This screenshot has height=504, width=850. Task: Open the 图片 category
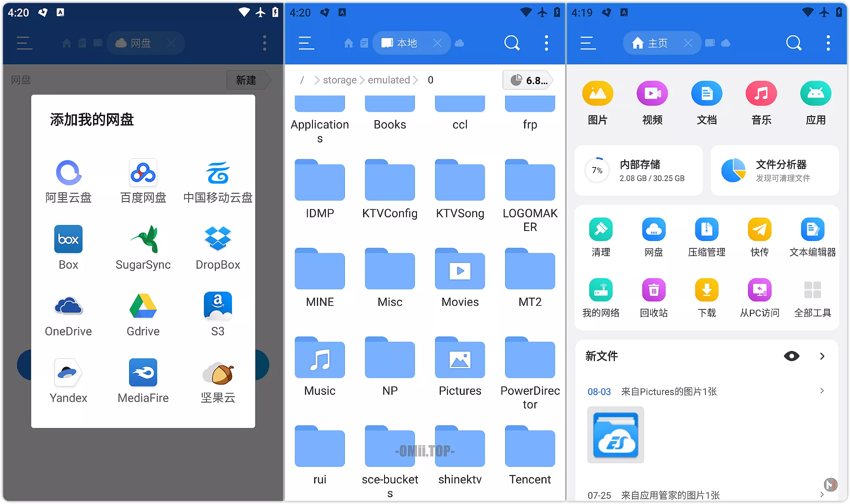coord(597,103)
